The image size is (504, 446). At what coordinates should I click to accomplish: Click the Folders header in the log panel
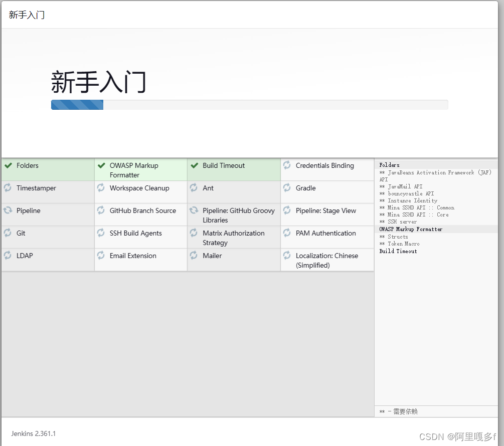(389, 164)
